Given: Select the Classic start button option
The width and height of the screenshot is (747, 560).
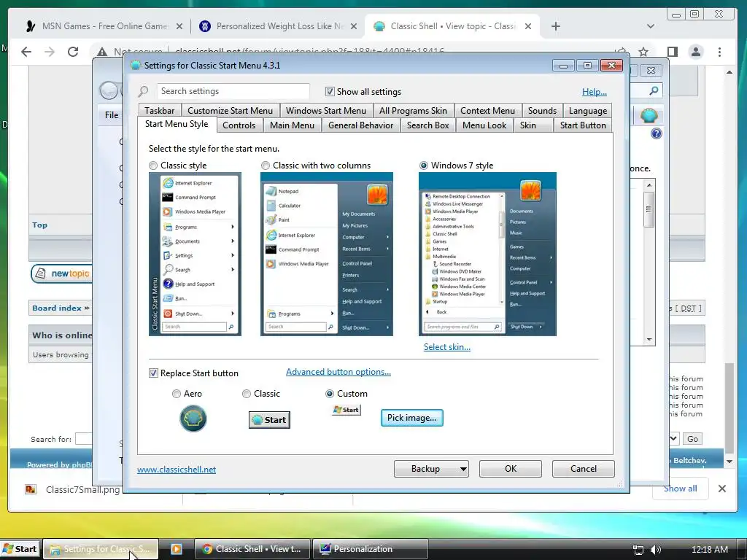Looking at the screenshot, I should point(247,394).
